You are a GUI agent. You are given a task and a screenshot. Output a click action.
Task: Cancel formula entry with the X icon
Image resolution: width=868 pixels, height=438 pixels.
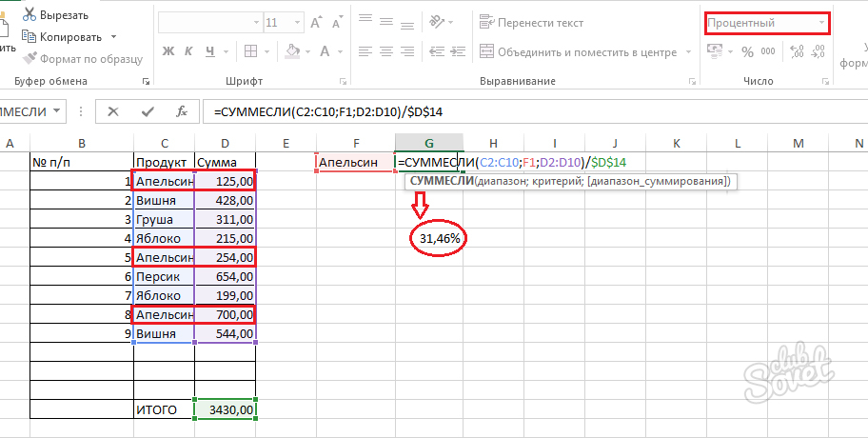click(113, 111)
